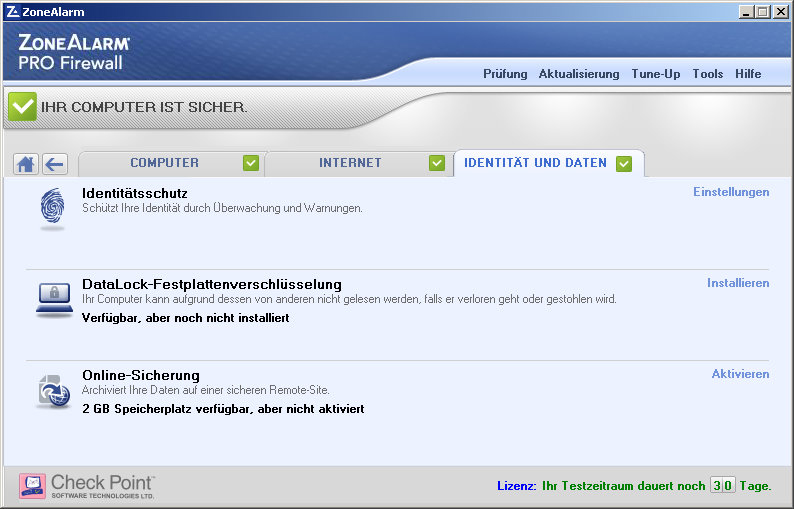Click the DataLock-Festplattenverschlüsselung heading
This screenshot has height=509, width=794.
tap(212, 284)
